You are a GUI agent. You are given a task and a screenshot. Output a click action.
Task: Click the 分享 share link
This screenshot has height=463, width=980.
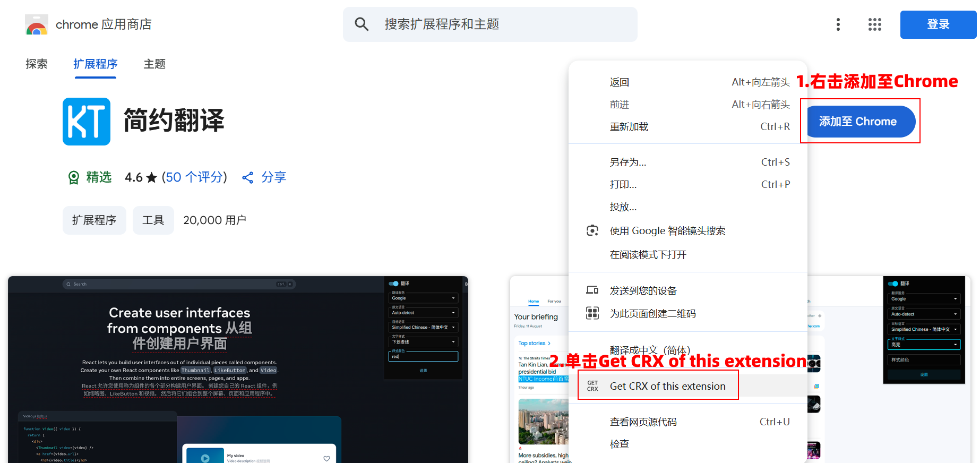click(273, 177)
